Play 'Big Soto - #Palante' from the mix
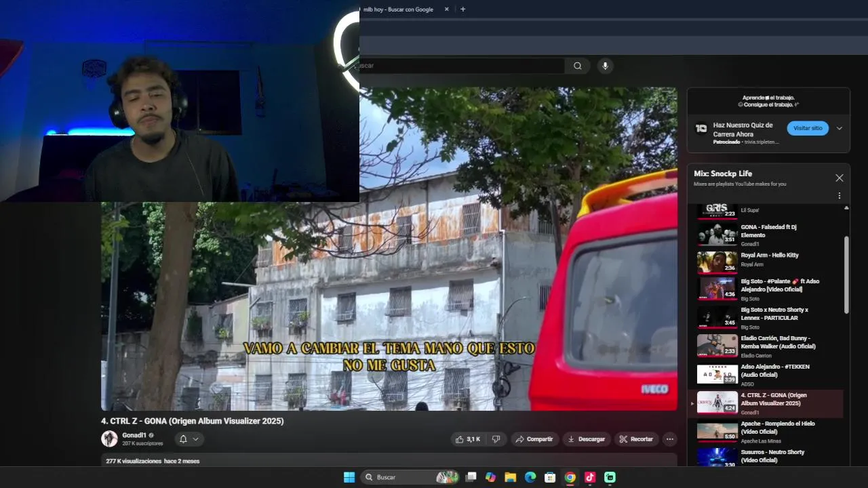 (766, 289)
